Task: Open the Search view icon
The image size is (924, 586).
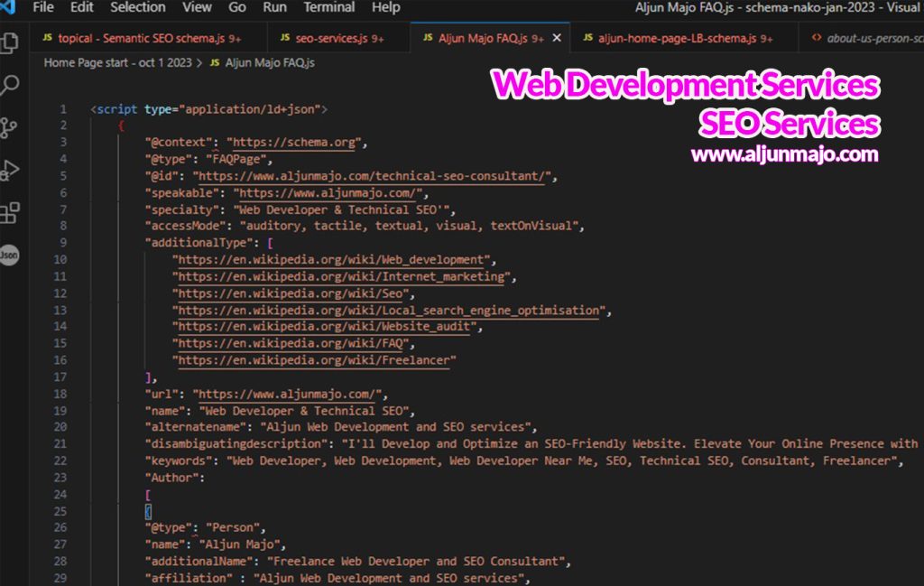Action: 10,86
